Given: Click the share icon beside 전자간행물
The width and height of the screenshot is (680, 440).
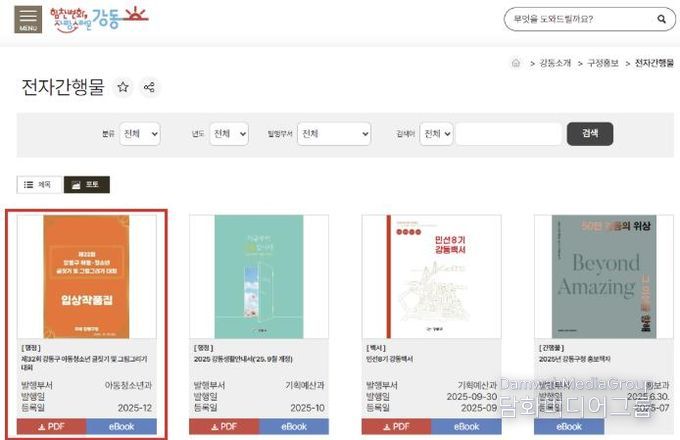Looking at the screenshot, I should (x=149, y=88).
